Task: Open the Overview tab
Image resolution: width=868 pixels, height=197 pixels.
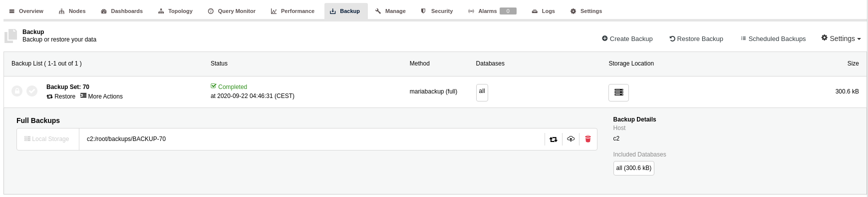Action: coord(26,11)
